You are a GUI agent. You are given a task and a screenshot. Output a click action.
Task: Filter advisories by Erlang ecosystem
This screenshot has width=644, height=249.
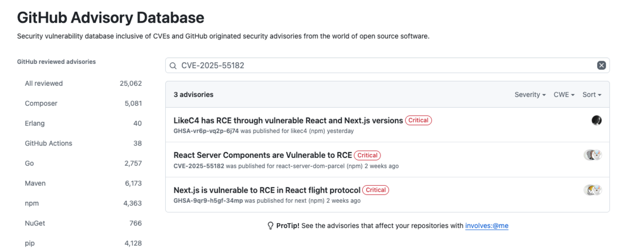(34, 123)
